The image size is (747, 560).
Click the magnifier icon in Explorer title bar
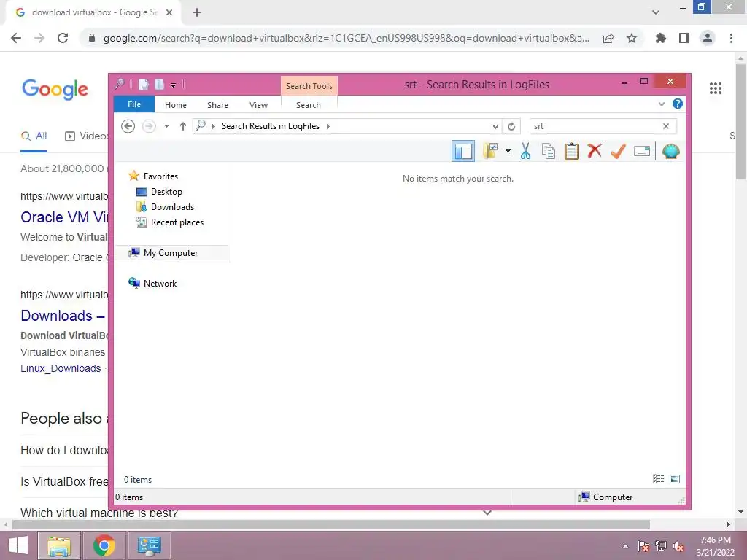pos(120,85)
